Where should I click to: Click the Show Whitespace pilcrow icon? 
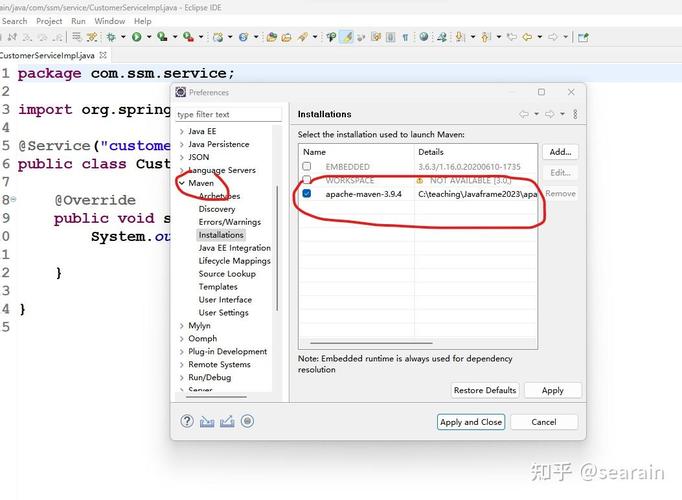coord(405,37)
